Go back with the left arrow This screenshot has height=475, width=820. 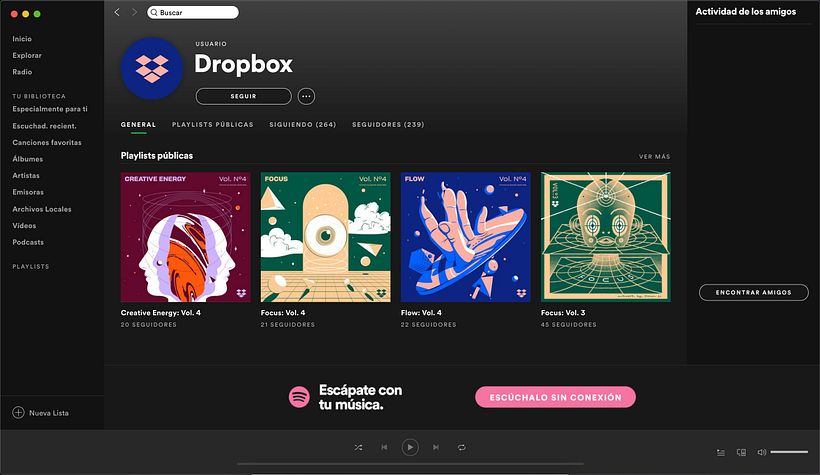point(117,12)
